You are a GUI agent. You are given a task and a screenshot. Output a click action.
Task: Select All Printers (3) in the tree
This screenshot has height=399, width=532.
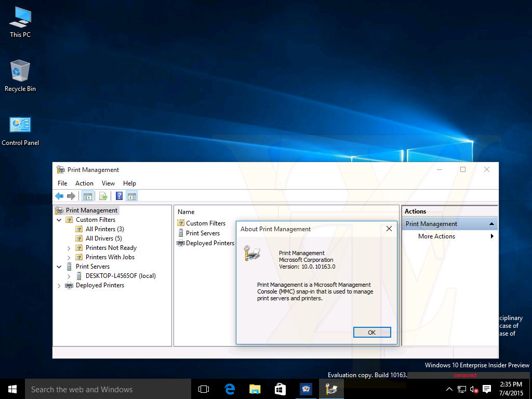click(105, 229)
